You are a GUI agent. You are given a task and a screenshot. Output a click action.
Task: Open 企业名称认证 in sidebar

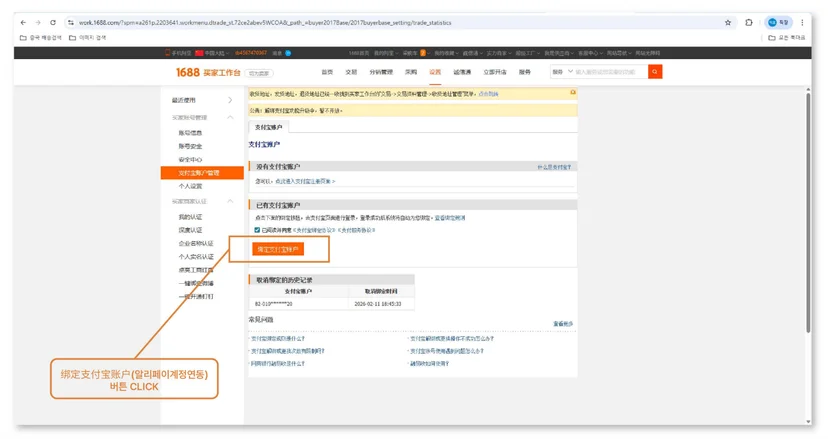pos(196,244)
